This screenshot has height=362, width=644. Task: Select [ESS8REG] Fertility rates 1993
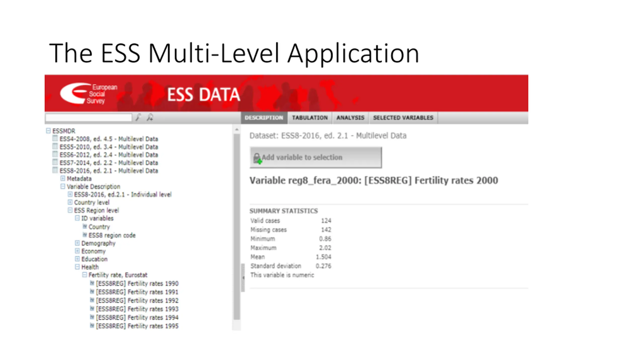coord(137,309)
